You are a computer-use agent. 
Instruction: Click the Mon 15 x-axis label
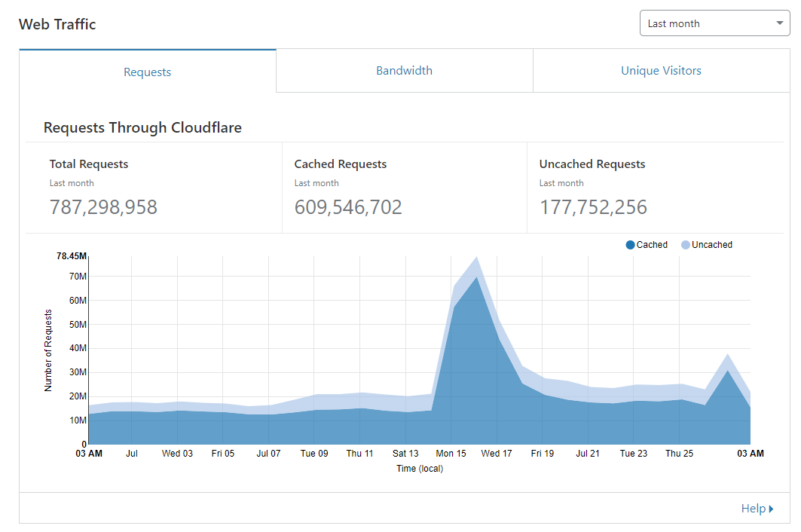pyautogui.click(x=451, y=454)
